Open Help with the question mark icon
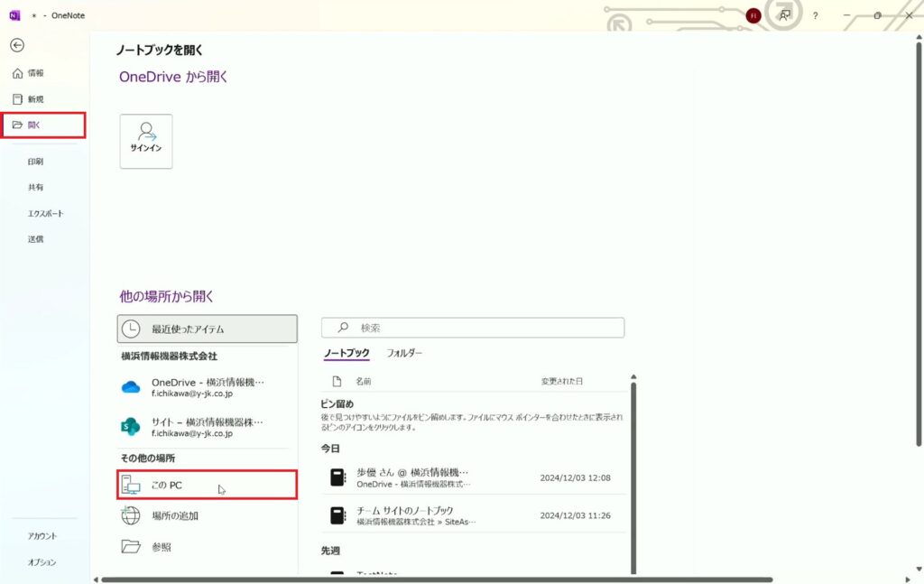 pyautogui.click(x=815, y=16)
